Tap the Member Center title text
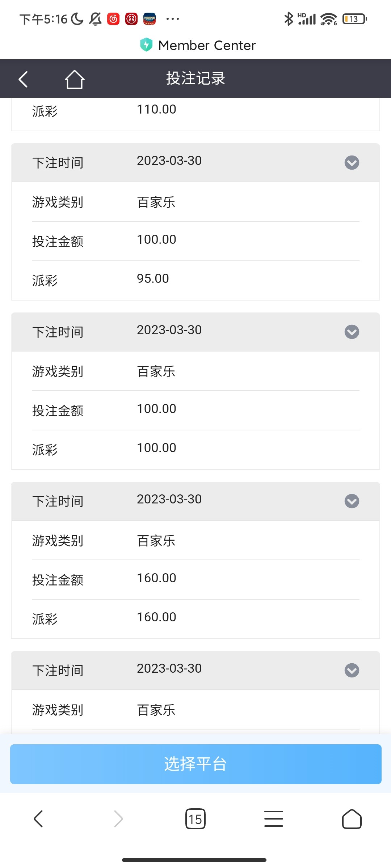391x868 pixels. [x=207, y=45]
